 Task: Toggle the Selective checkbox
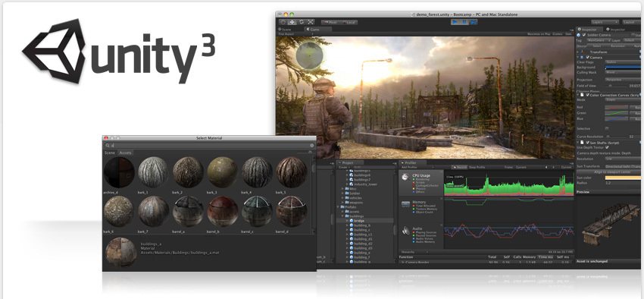[607, 129]
